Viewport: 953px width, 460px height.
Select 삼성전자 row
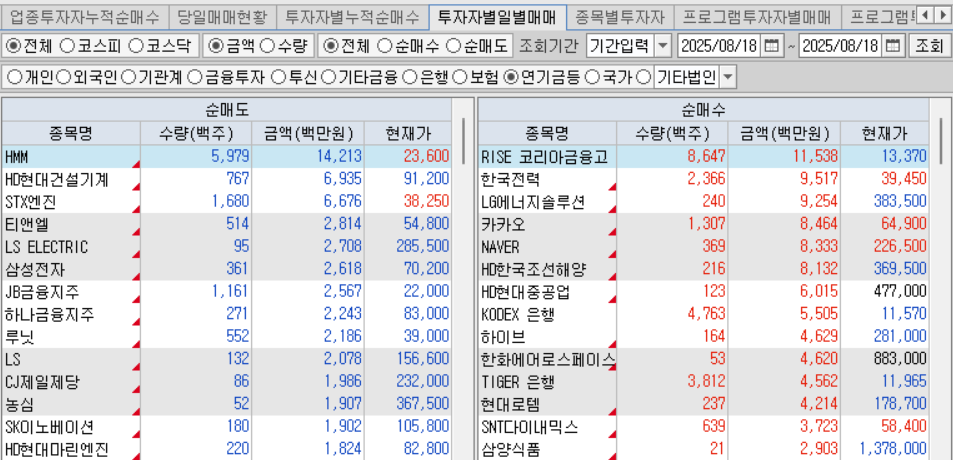[227, 269]
